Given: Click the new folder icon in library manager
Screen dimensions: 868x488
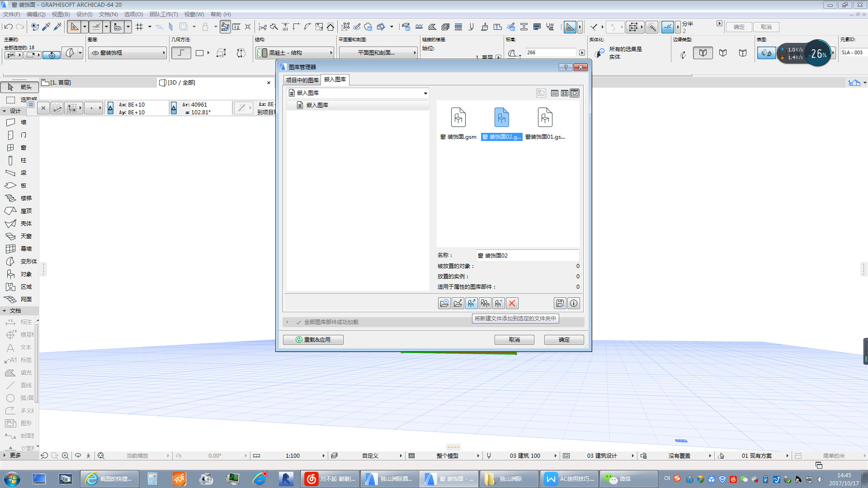Looking at the screenshot, I should [x=444, y=303].
